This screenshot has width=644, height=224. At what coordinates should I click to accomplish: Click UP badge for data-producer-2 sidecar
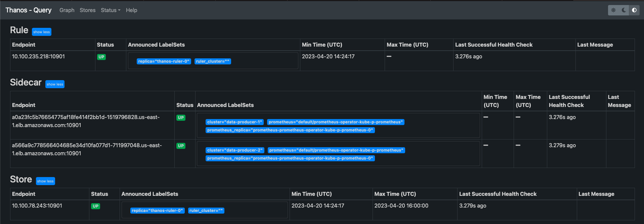tap(181, 146)
